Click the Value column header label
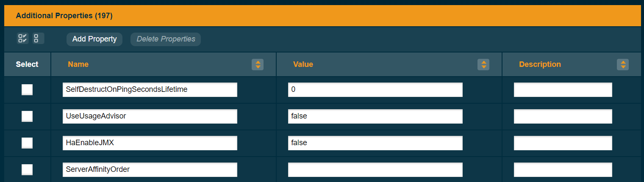The height and width of the screenshot is (182, 644). [x=303, y=64]
